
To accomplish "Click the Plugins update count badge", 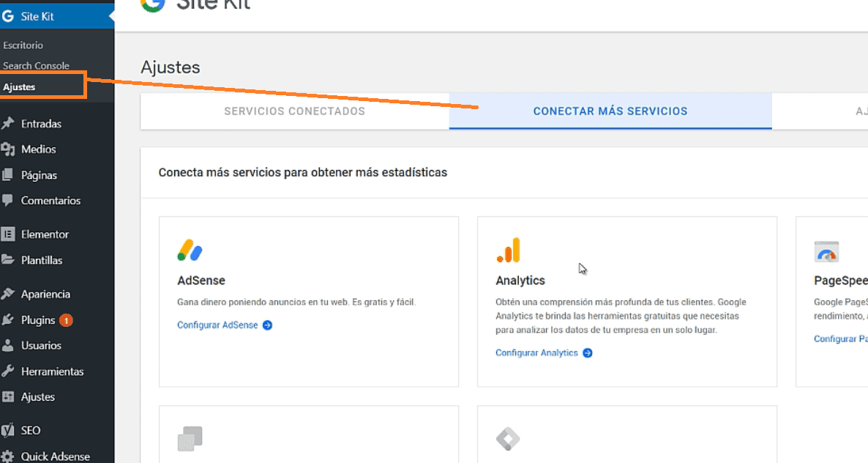I will point(66,320).
